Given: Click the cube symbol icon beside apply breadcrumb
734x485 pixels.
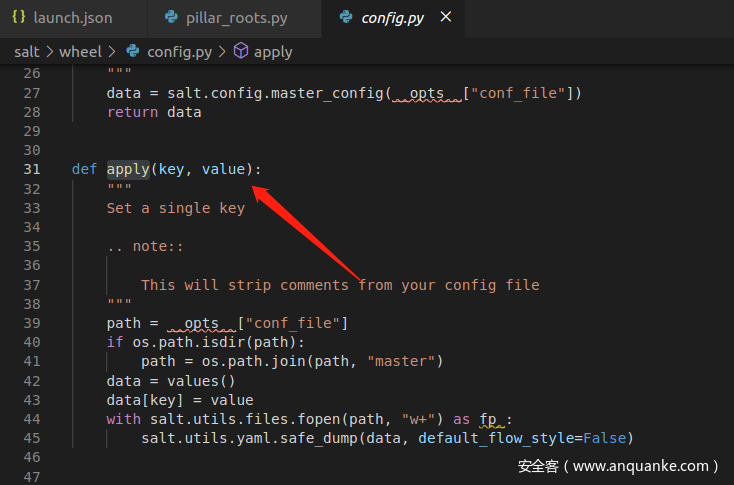Looking at the screenshot, I should click(x=240, y=51).
